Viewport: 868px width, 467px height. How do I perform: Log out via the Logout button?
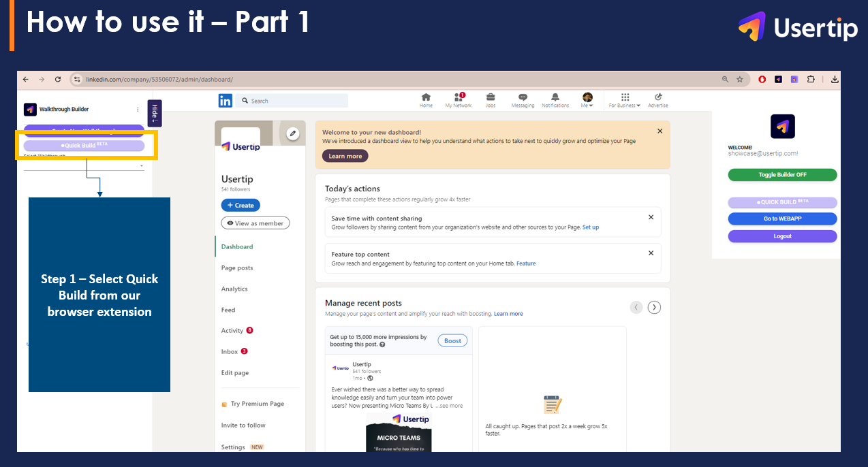click(x=782, y=236)
